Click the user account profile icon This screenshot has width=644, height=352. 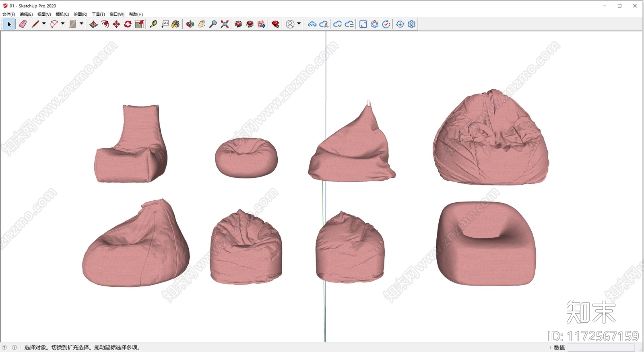tap(290, 24)
